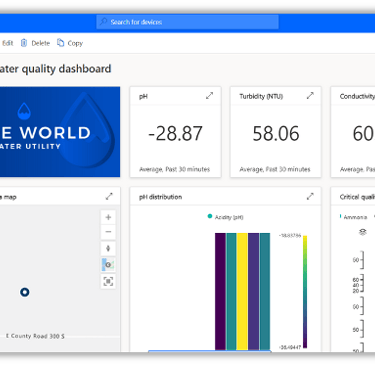
Task: Click the water quality dashboard heading
Action: tap(55, 69)
